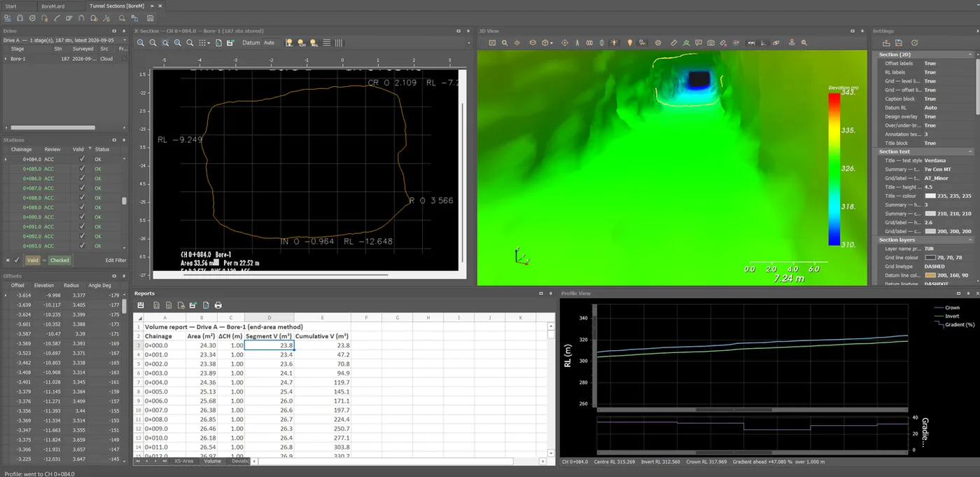Click the Edit Filter button
Image resolution: width=980 pixels, height=477 pixels.
[115, 260]
